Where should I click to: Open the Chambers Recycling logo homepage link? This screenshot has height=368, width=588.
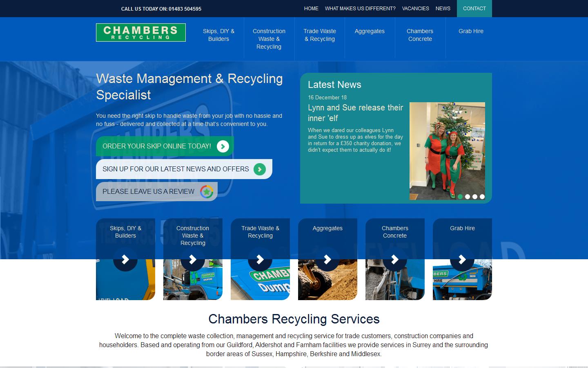(140, 32)
